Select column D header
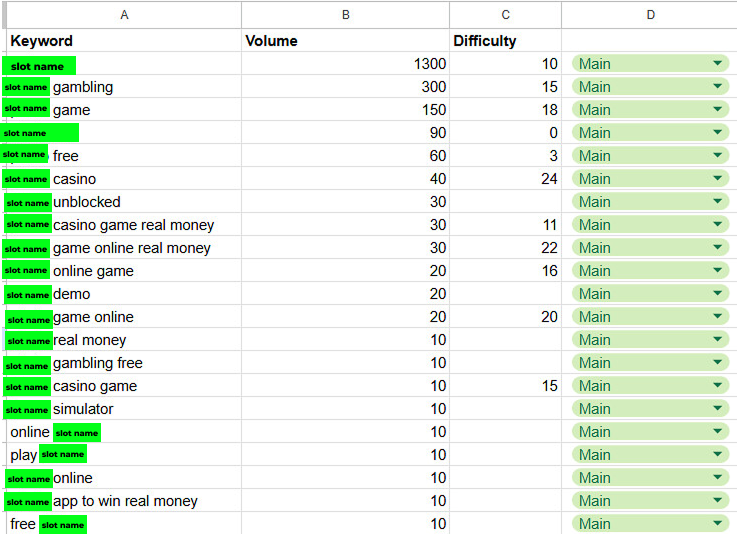Viewport: 737px width, 534px height. coord(650,15)
